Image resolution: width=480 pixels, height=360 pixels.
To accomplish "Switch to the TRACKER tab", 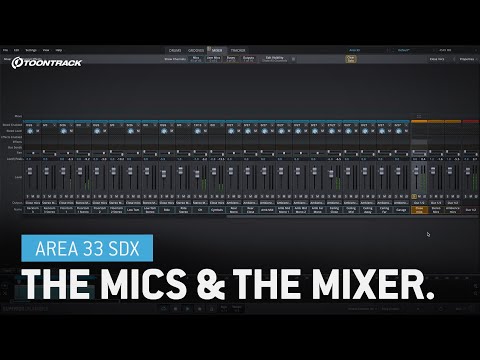I will pos(238,50).
